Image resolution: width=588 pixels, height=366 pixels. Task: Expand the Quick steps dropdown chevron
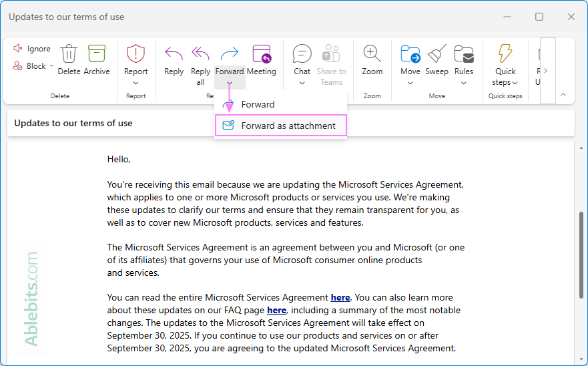point(515,83)
